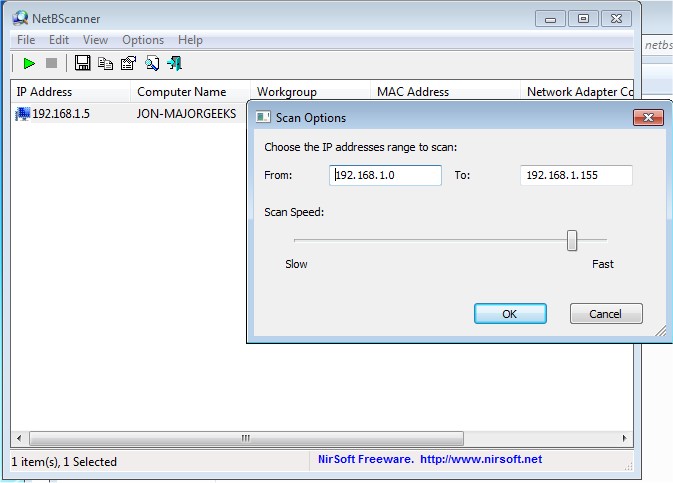Click the Fast label under the slider
Image resolution: width=673 pixels, height=483 pixels.
603,264
